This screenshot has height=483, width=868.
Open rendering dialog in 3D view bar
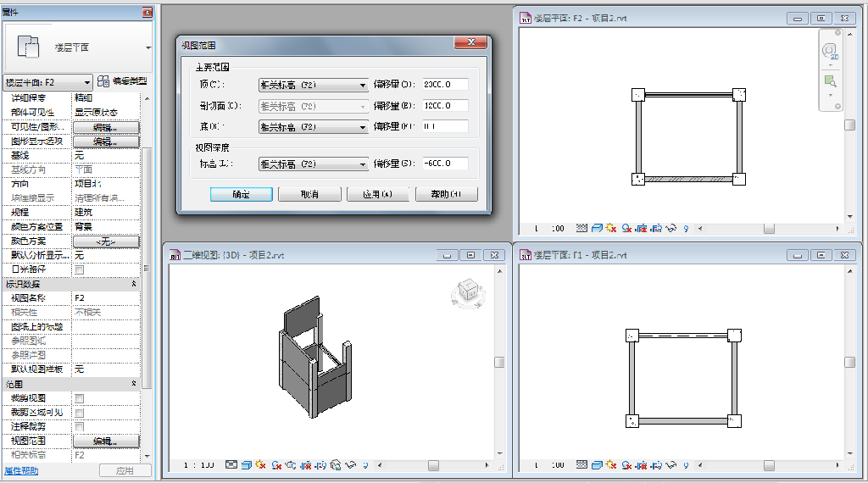[x=291, y=465]
